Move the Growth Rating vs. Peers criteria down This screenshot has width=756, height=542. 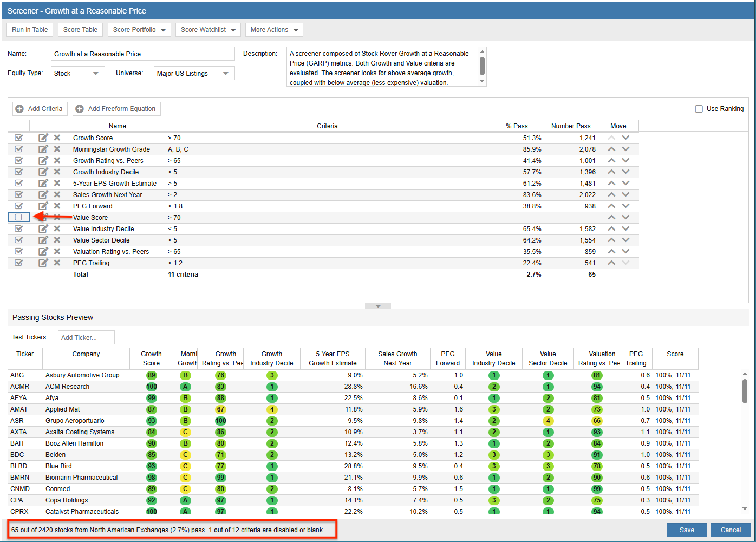coord(625,160)
